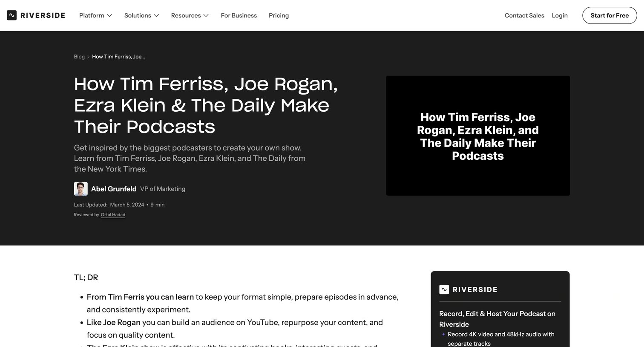The height and width of the screenshot is (347, 644).
Task: Click the Start for Free button
Action: point(609,15)
